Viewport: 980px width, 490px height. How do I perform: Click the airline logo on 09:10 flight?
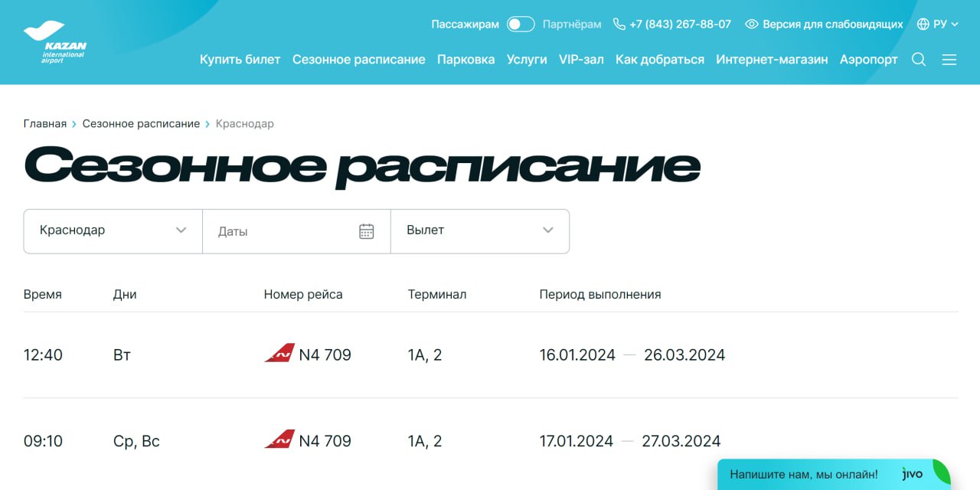pyautogui.click(x=279, y=440)
